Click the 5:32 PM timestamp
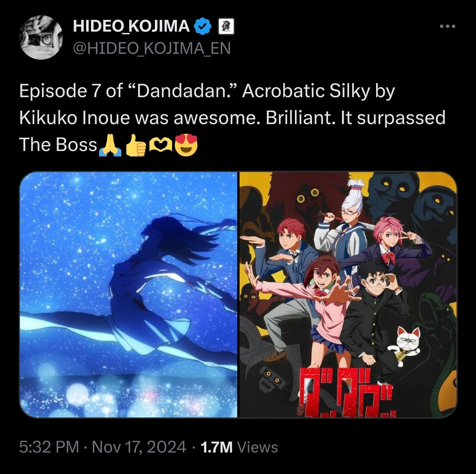Viewport: 476px width, 474px height. tap(49, 447)
